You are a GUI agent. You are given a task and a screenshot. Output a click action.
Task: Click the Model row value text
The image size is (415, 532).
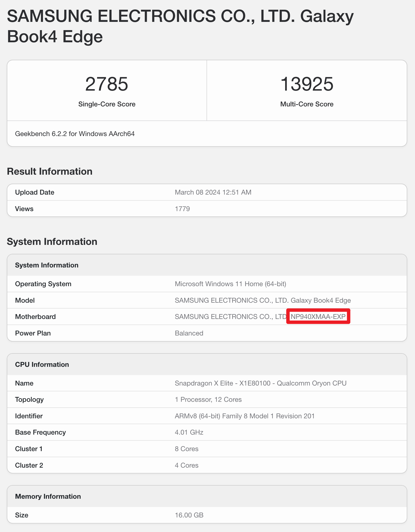(x=263, y=300)
